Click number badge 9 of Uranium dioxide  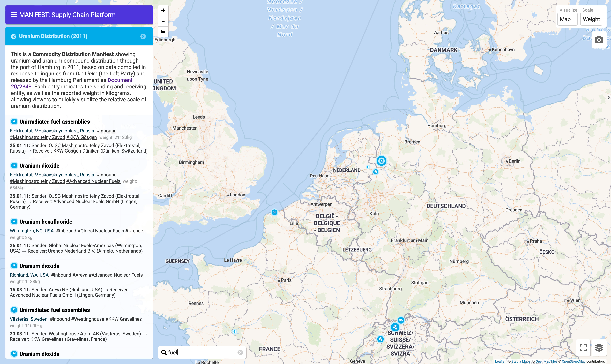(14, 266)
